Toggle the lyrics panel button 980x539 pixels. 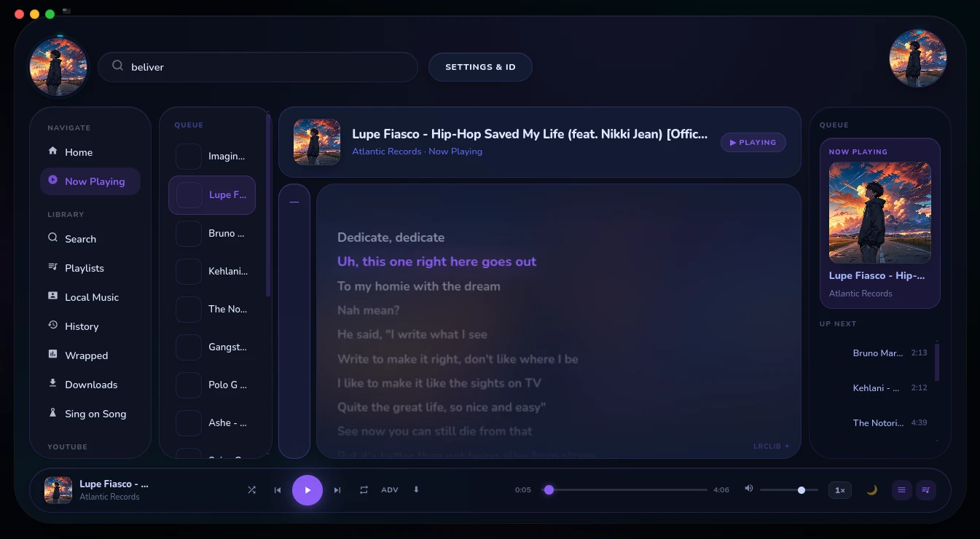901,490
